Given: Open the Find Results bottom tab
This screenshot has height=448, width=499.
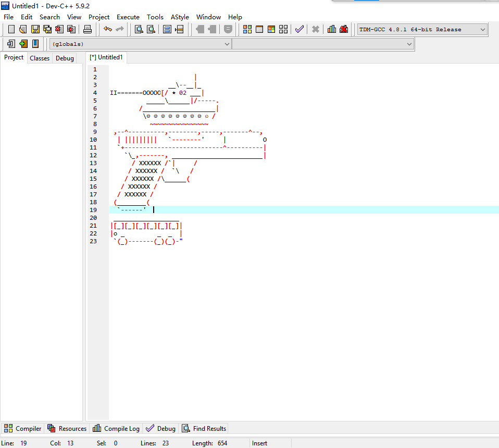Looking at the screenshot, I should (x=204, y=429).
